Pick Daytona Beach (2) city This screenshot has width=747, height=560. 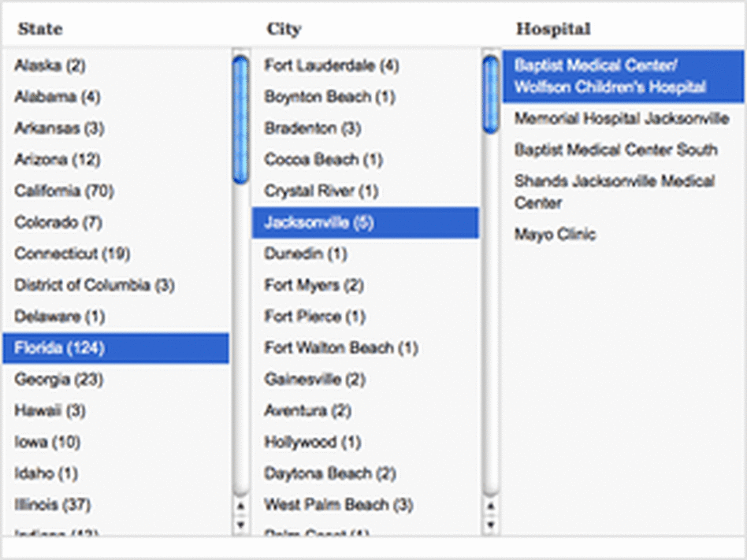tap(366, 474)
